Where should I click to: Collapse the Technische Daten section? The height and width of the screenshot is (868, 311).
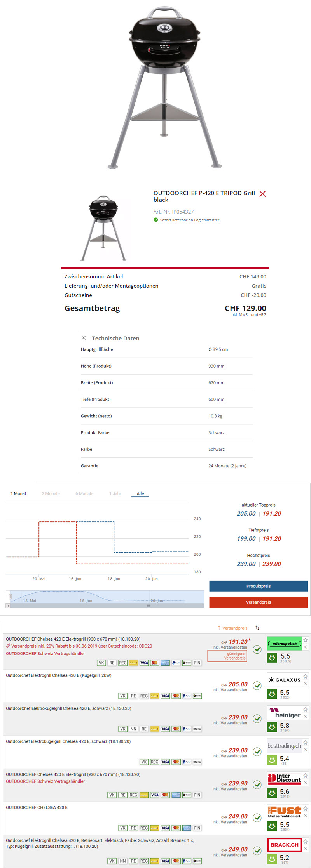coord(84,338)
